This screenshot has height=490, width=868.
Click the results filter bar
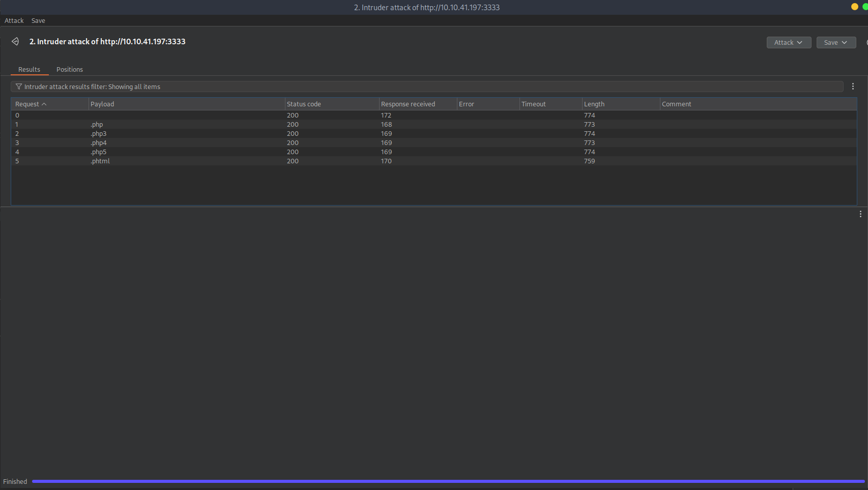[x=427, y=87]
